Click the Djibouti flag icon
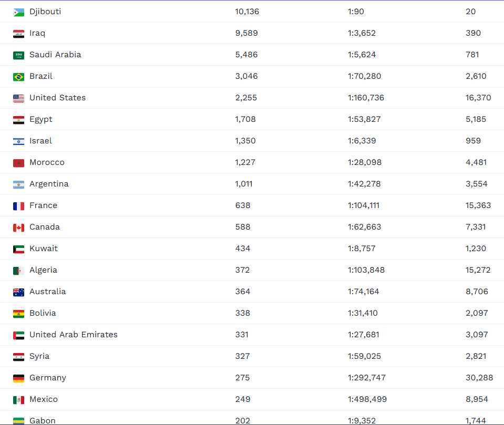Image resolution: width=504 pixels, height=425 pixels. pos(18,13)
